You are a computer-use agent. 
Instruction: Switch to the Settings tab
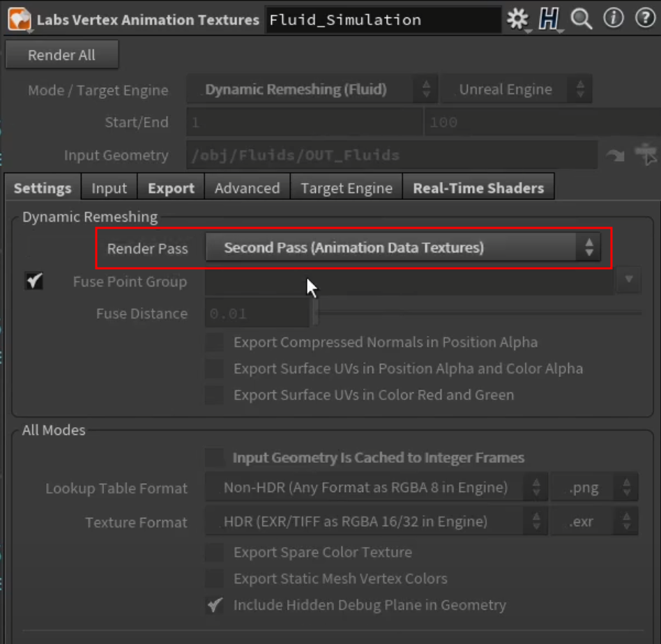click(x=43, y=188)
